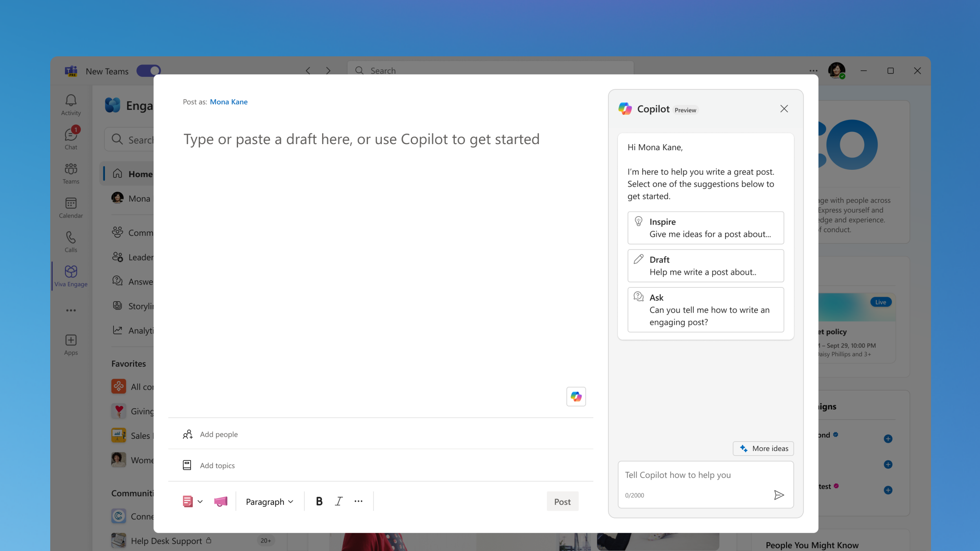Select Draft suggestion in Copilot
This screenshot has height=551, width=980.
point(705,265)
